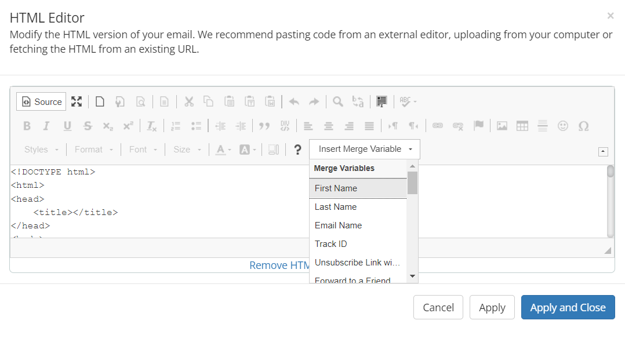Maximize the editor area
The width and height of the screenshot is (625, 364).
[x=77, y=101]
